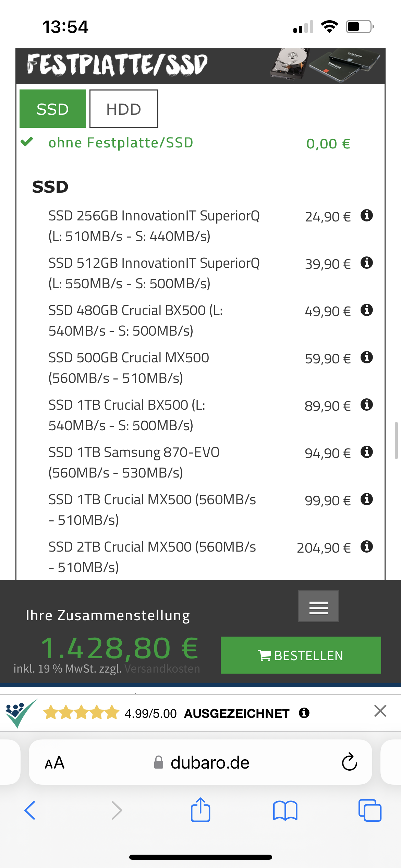This screenshot has height=868, width=401.
Task: Open Safari tabs overview icon
Action: tap(369, 810)
